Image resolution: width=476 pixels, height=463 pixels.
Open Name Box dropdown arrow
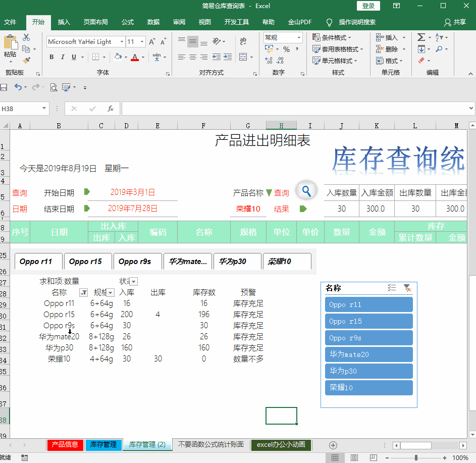pyautogui.click(x=44, y=109)
